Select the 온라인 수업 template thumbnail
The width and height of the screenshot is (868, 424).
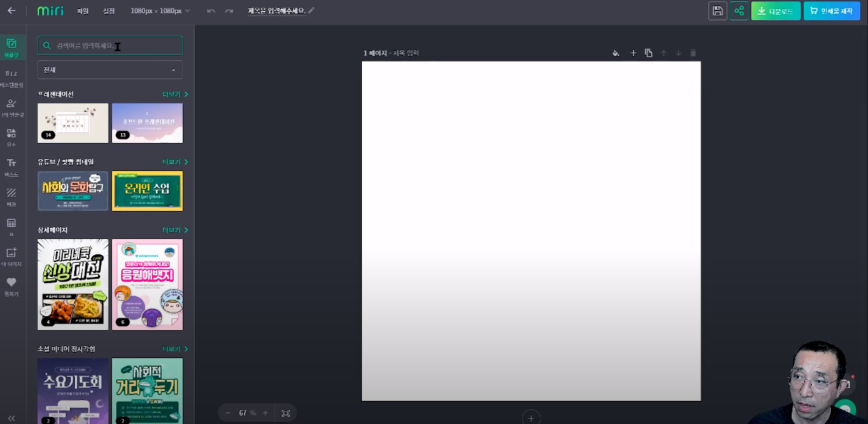[x=147, y=191]
